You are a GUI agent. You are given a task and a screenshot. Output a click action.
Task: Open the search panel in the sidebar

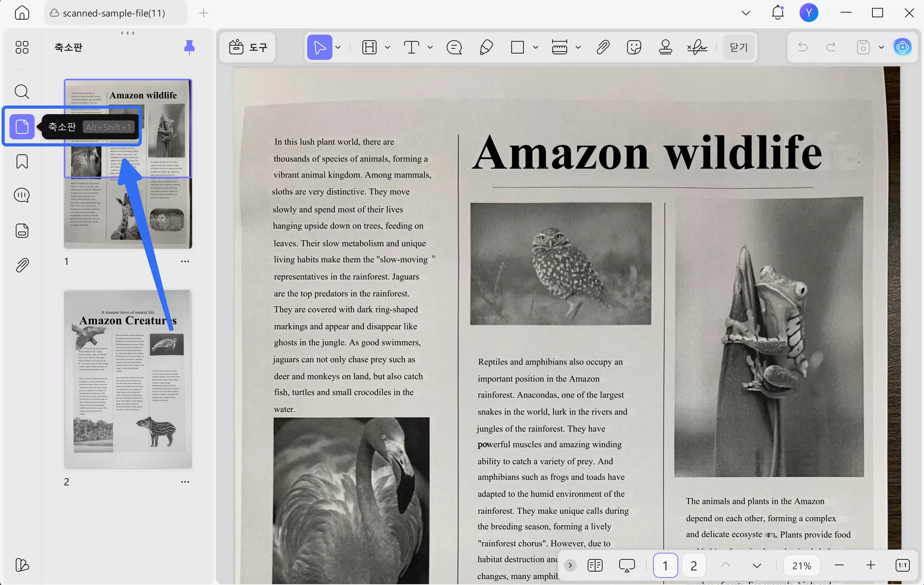22,92
